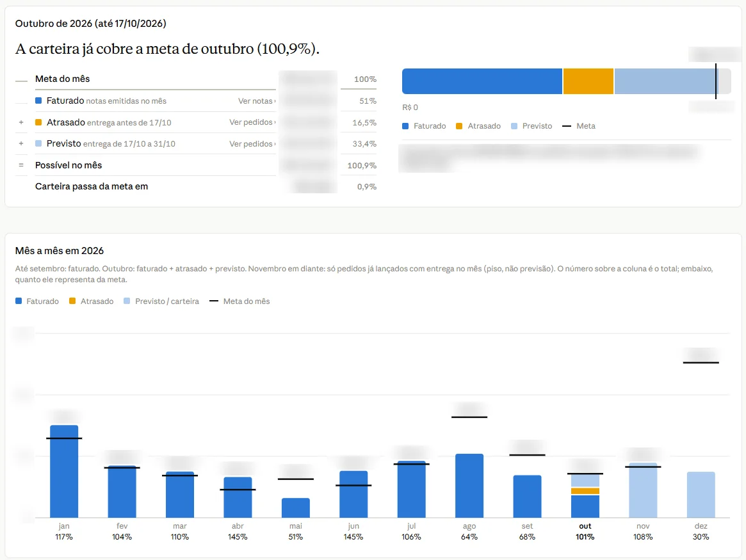Click the Atrasado legend entry under the progress bar
The image size is (746, 560).
[478, 126]
